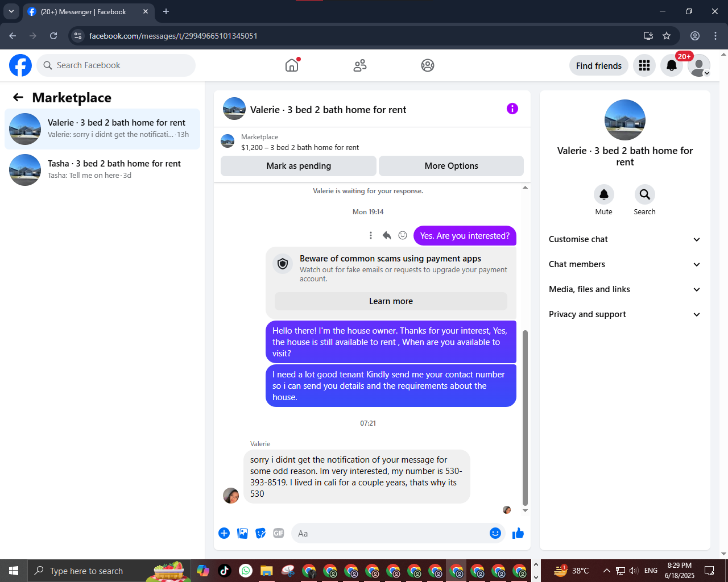Launch TikTok from the taskbar

(224, 571)
